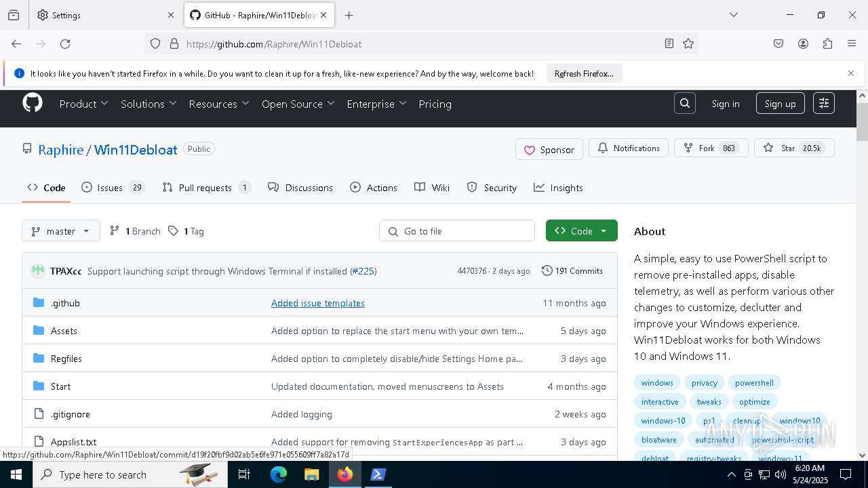Show hidden system tray icons

(x=731, y=474)
